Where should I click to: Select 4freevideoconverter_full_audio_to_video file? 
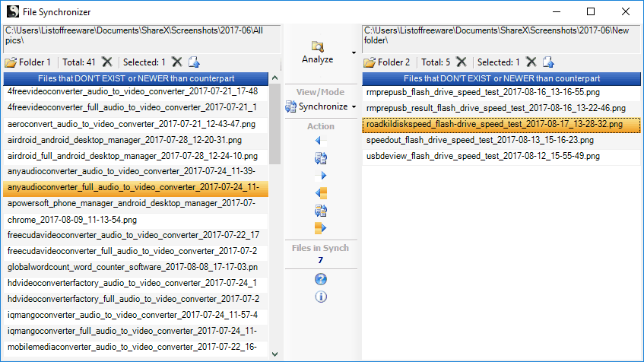(135, 108)
